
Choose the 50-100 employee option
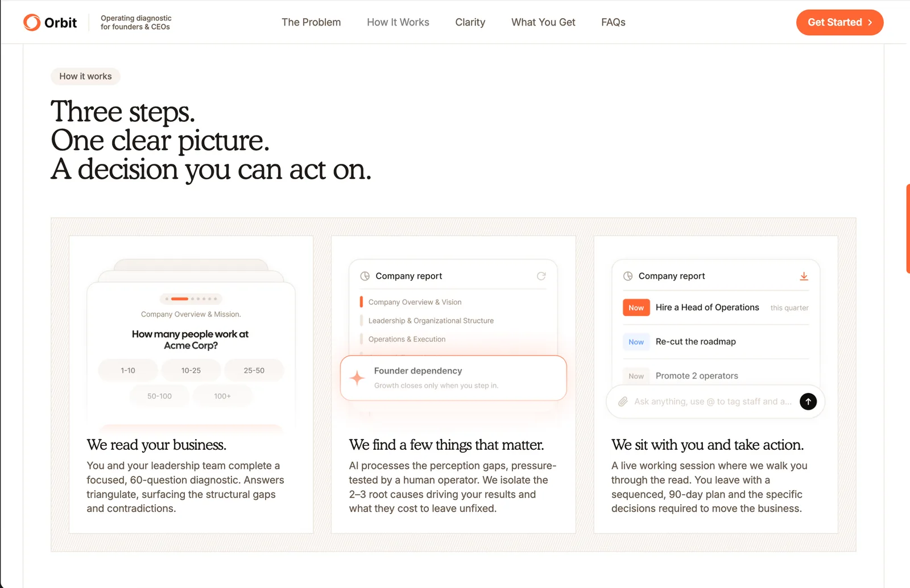159,396
